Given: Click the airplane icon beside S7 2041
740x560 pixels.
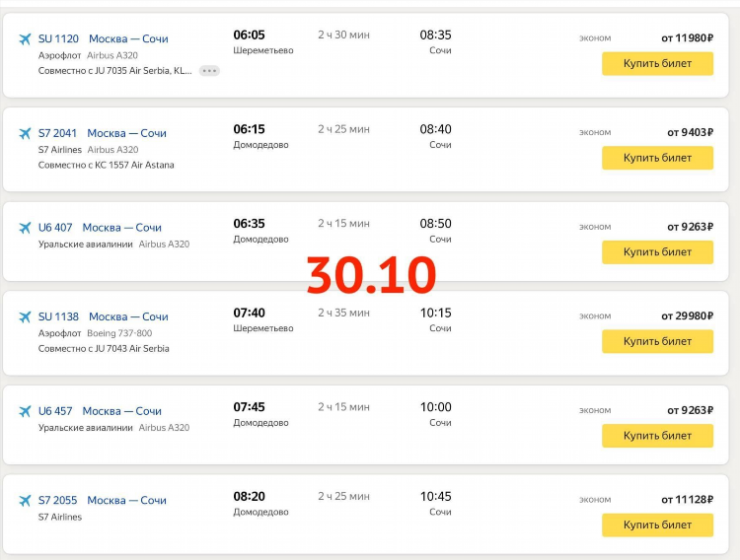Looking at the screenshot, I should [25, 133].
